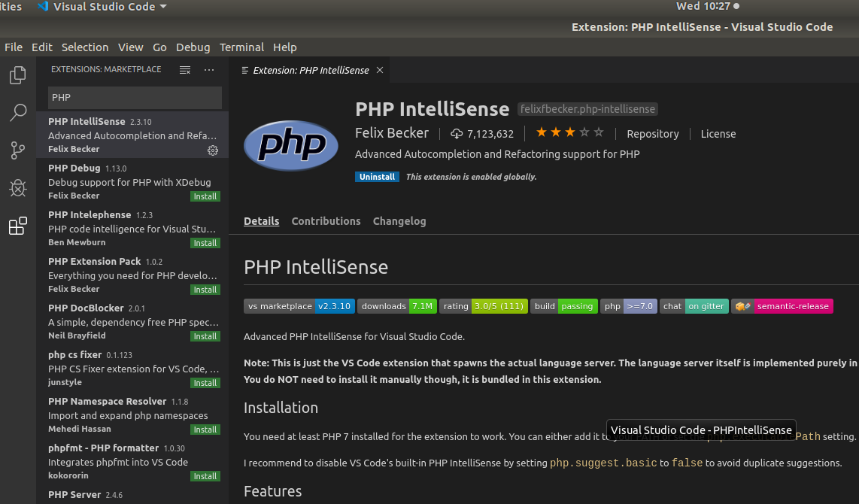Open the License link
This screenshot has height=504, width=859.
point(718,134)
